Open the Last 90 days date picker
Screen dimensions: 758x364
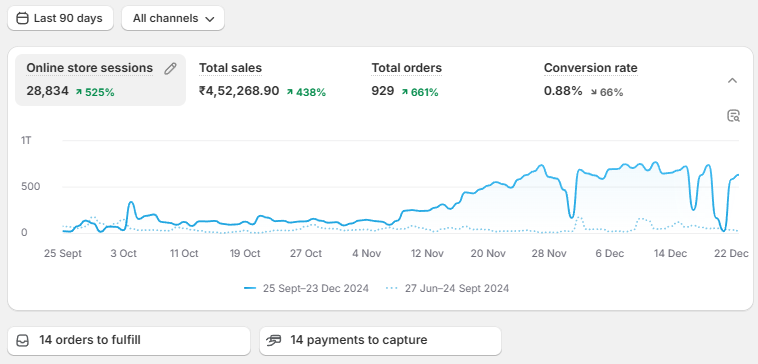click(60, 18)
